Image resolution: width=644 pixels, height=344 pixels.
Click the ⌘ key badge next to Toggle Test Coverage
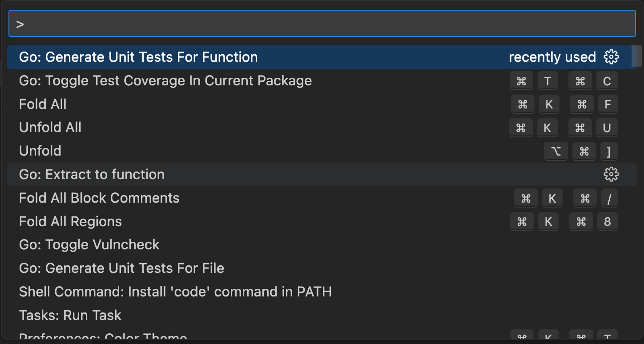pos(521,81)
